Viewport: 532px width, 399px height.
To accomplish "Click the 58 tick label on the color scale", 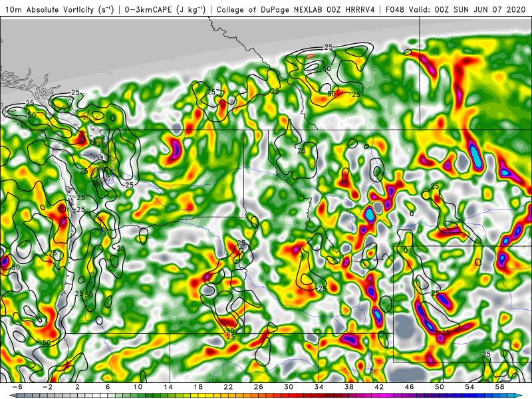I will [500, 387].
